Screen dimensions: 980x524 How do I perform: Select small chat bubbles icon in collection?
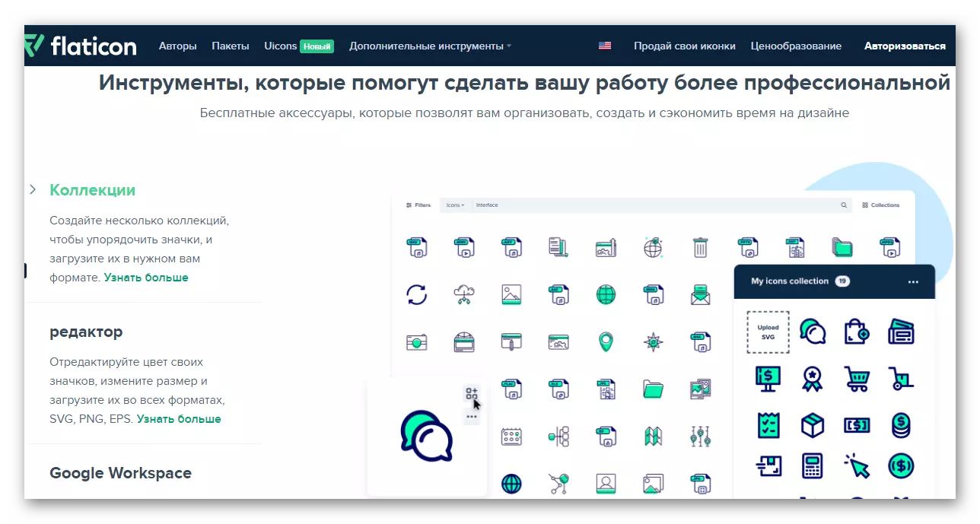pyautogui.click(x=813, y=332)
